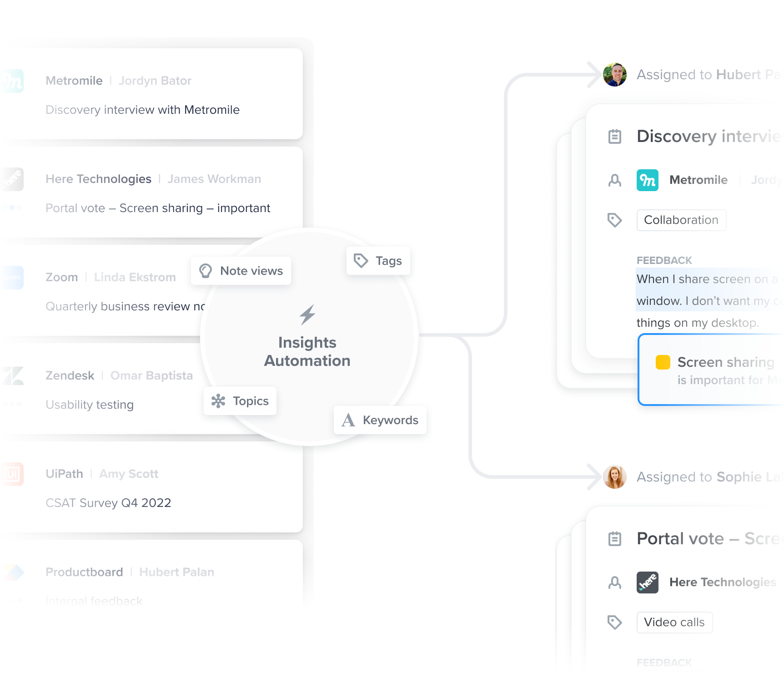Viewport: 784px width, 699px height.
Task: Open Discovery interview with Metromile note
Action: 143,110
